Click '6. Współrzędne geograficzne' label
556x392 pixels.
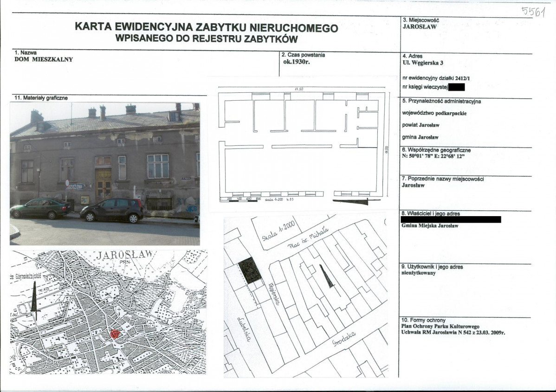coord(437,150)
